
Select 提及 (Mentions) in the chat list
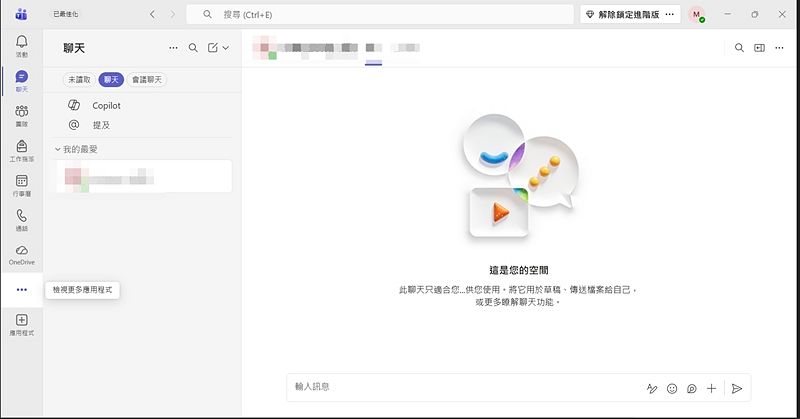click(x=101, y=125)
